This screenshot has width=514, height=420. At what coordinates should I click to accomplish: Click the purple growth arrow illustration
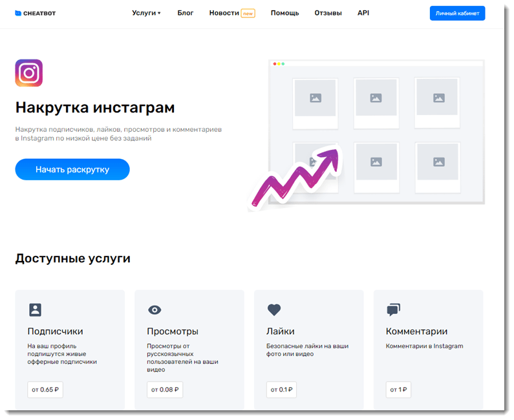(x=295, y=177)
